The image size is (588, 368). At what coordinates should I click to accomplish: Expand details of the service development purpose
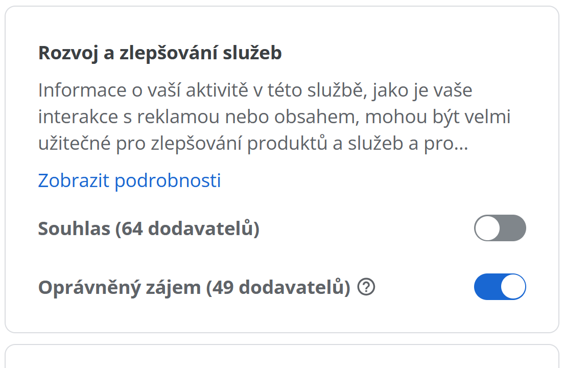129,180
